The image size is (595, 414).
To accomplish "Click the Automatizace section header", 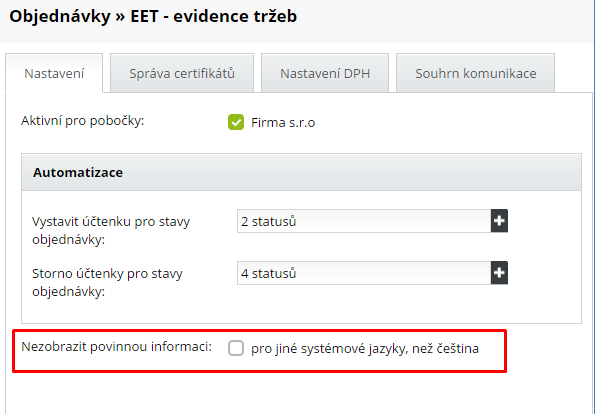I will click(301, 172).
